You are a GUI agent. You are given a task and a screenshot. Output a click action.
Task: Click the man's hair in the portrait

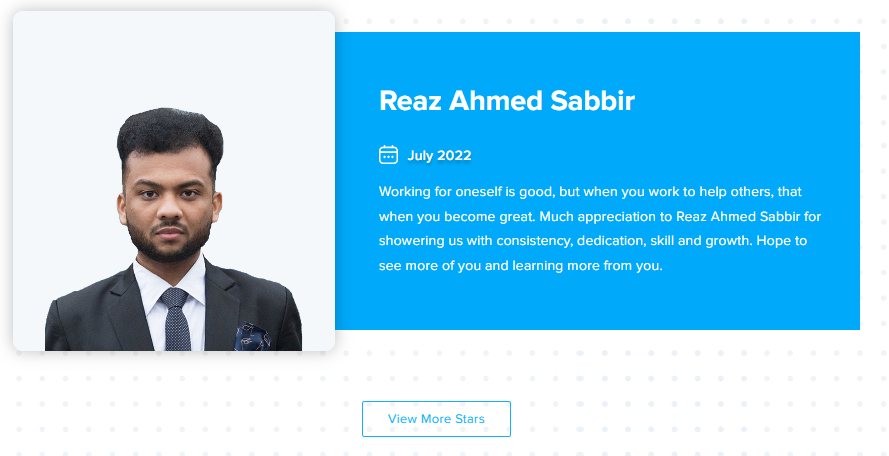click(170, 136)
